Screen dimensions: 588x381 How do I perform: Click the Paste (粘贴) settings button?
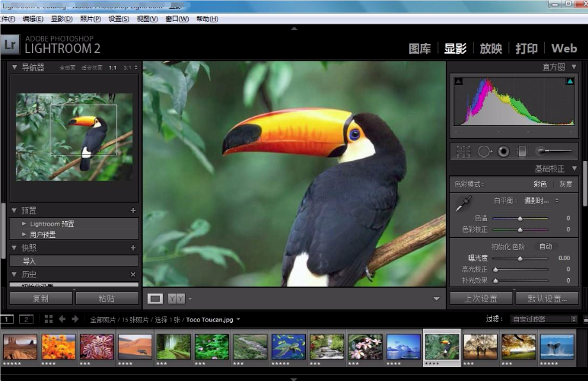107,299
